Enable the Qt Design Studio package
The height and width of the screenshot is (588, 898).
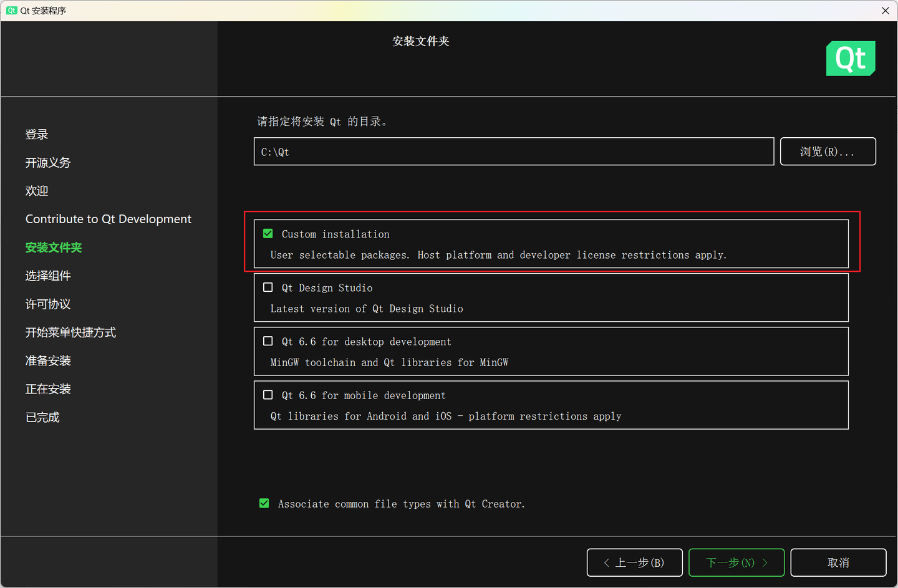(268, 287)
